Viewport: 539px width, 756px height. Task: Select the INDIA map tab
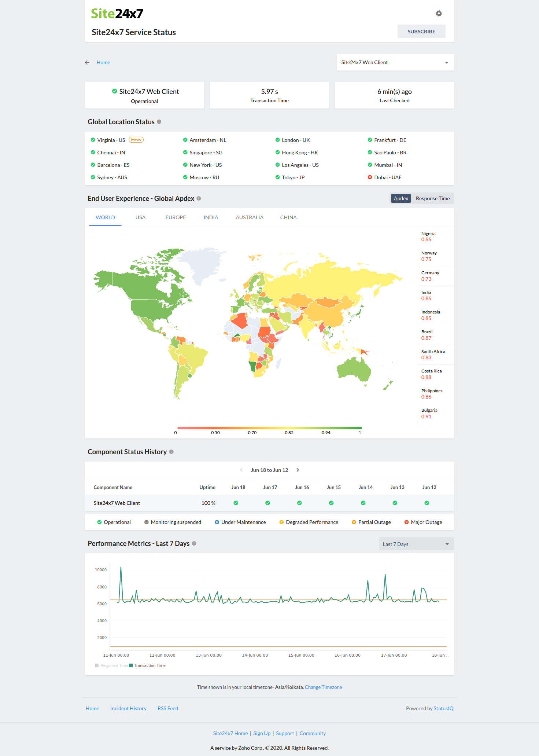pos(211,217)
